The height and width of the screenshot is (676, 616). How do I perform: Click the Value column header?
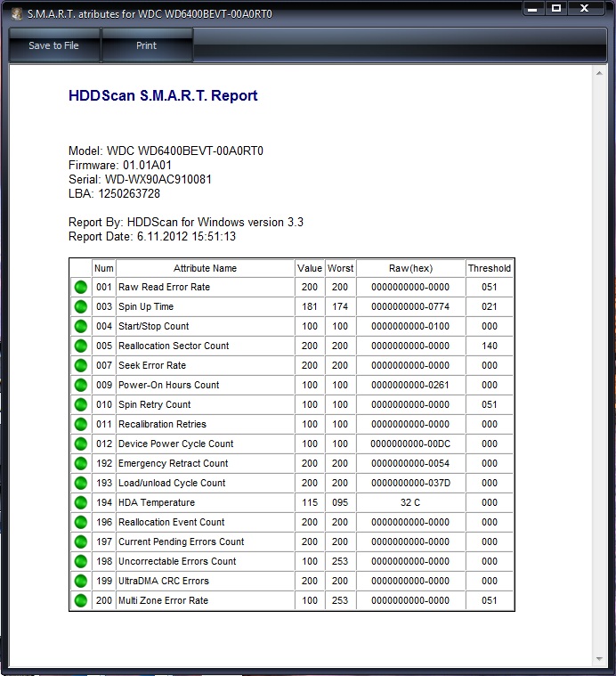309,268
